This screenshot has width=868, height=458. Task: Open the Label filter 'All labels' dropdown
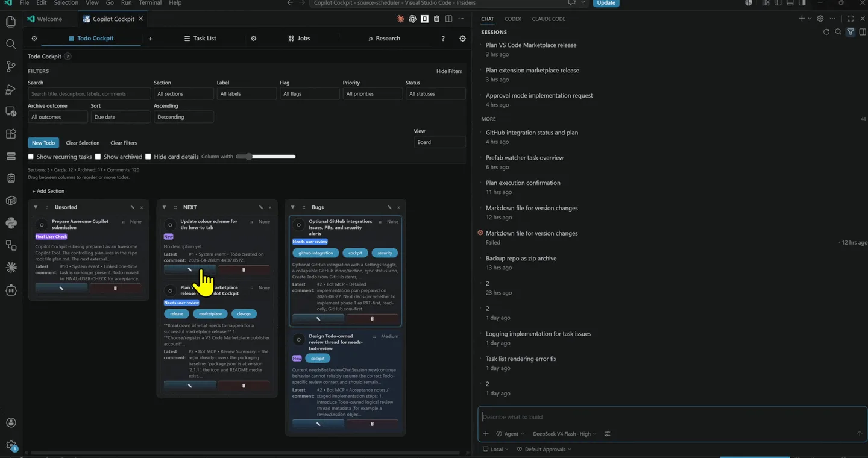(x=247, y=94)
